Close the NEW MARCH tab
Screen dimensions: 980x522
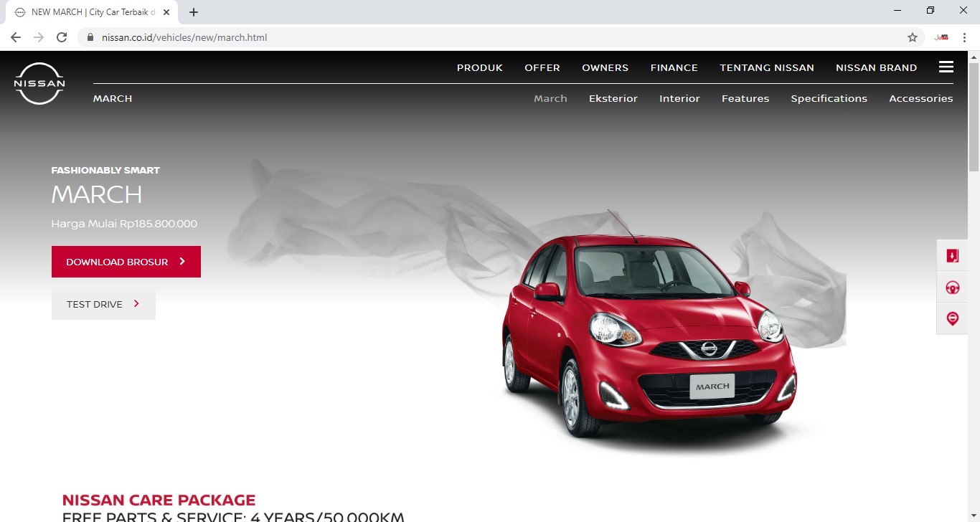166,12
